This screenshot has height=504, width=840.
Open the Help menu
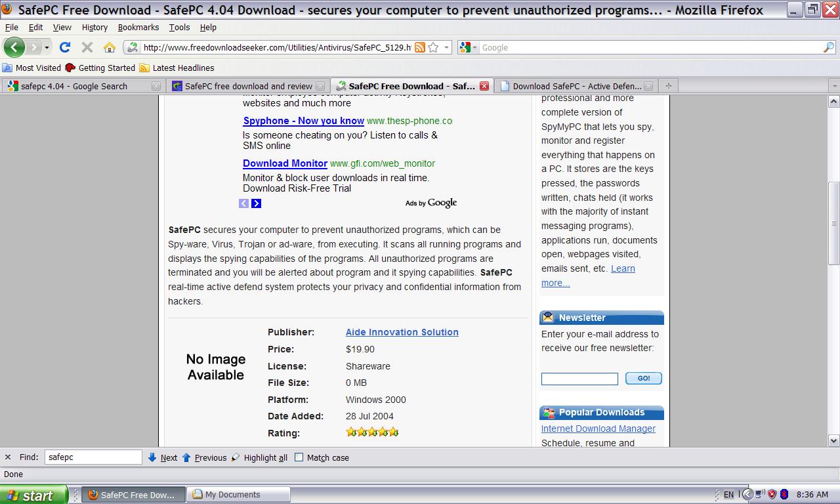[208, 28]
